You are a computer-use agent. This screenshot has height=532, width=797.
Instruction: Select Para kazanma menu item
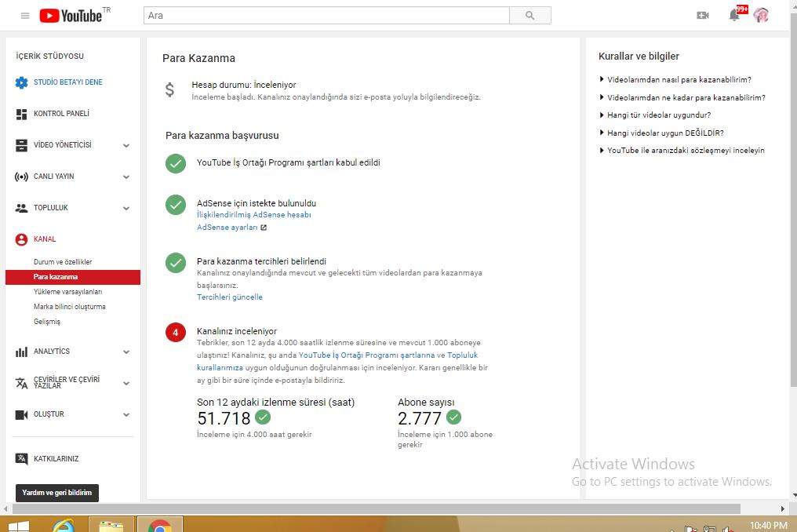point(73,277)
